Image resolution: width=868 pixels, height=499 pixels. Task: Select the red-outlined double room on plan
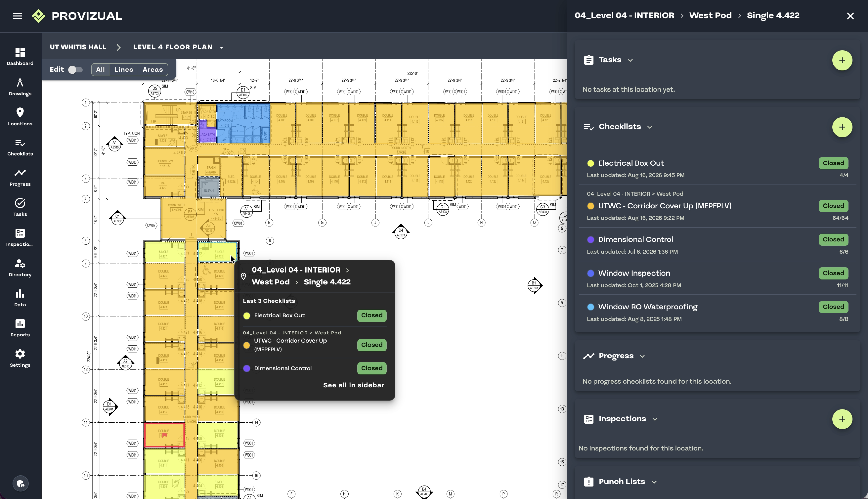tap(165, 435)
